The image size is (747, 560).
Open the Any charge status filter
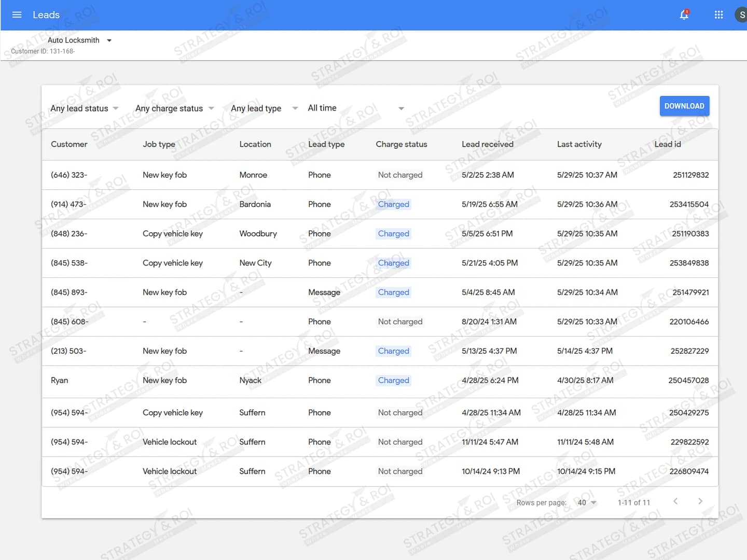click(x=174, y=108)
